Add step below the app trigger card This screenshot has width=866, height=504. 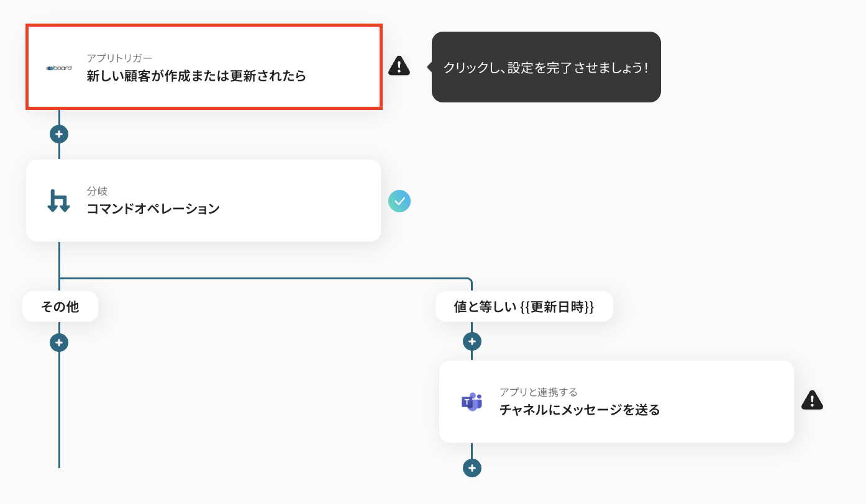click(x=59, y=134)
